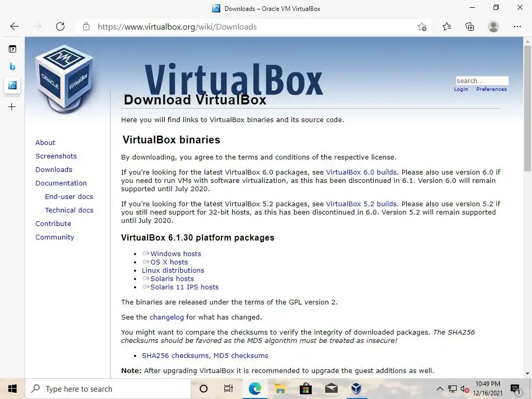Follow the VirtualBox 5.2 builds link
The height and width of the screenshot is (399, 532).
[361, 204]
